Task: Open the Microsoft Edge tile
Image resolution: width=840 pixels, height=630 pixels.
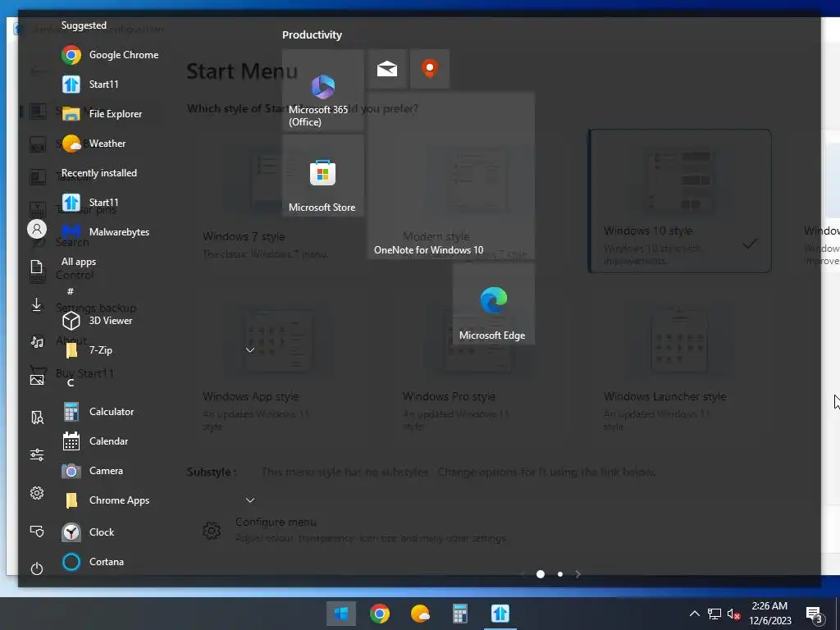Action: click(x=493, y=304)
